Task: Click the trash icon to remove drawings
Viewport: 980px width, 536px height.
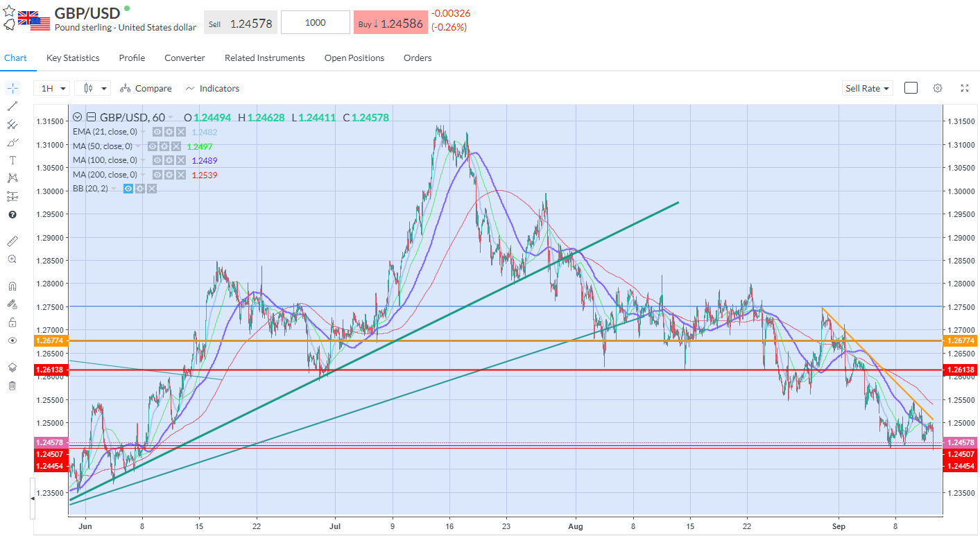Action: click(x=12, y=386)
